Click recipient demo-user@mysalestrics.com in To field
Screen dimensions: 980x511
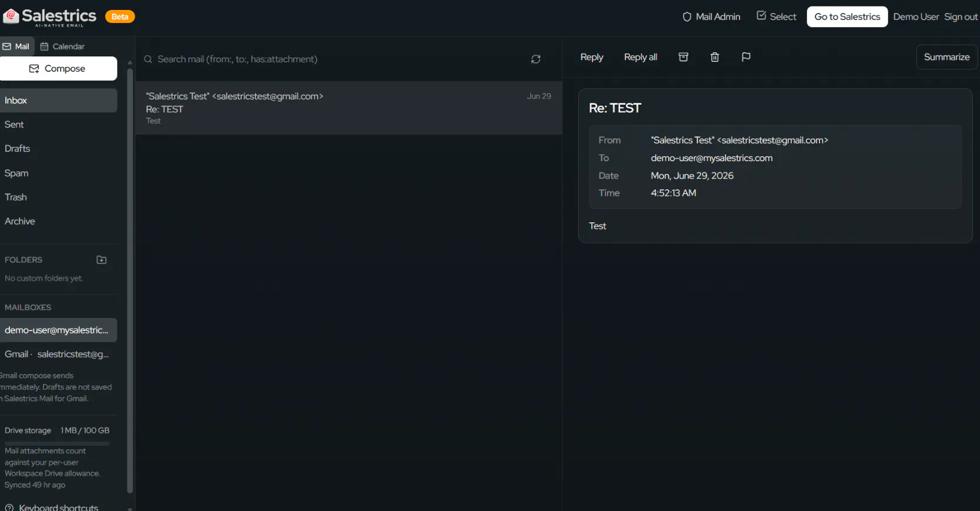tap(712, 158)
